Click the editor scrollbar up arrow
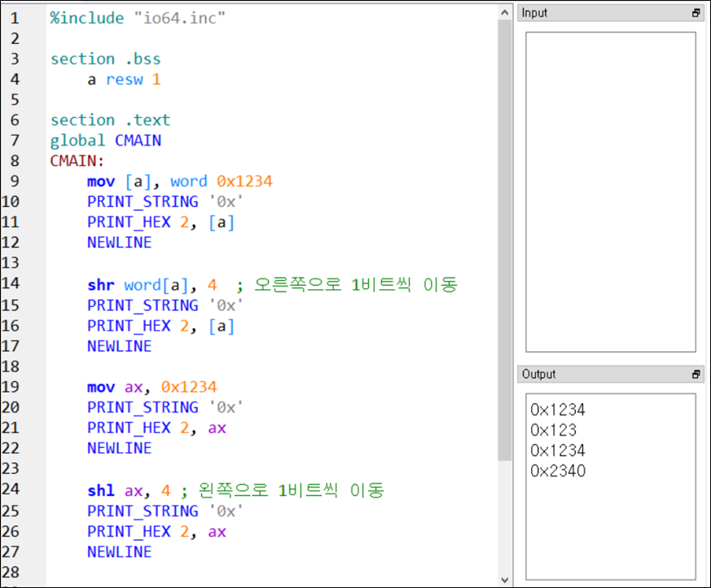The width and height of the screenshot is (711, 588). pos(505,13)
